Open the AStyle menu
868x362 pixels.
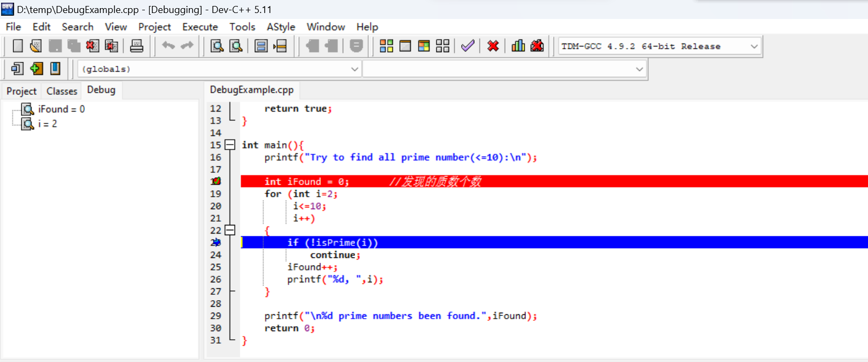click(281, 27)
